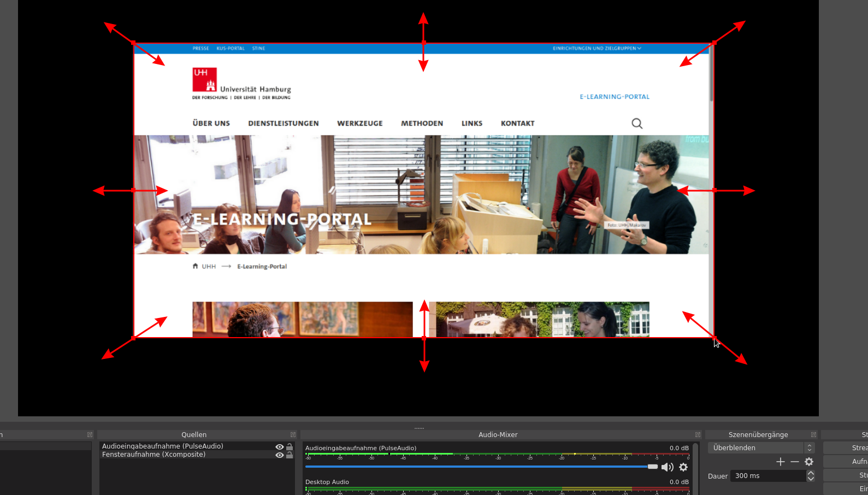Open Audioeingabeaufnahme mixer settings gear
The height and width of the screenshot is (495, 868).
[x=683, y=467]
